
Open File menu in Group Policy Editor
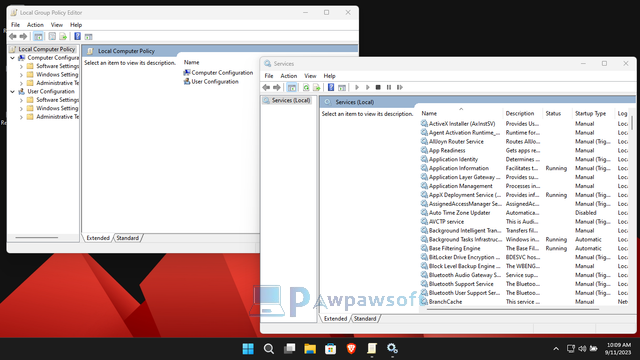(x=16, y=25)
